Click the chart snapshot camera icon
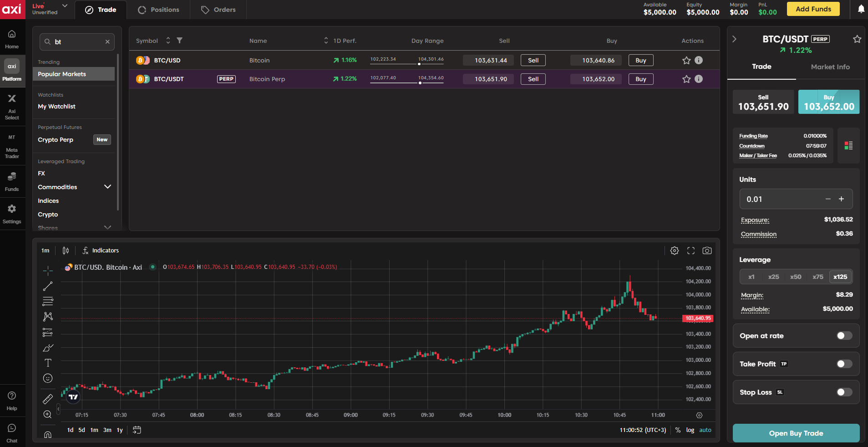The height and width of the screenshot is (447, 868). tap(707, 251)
